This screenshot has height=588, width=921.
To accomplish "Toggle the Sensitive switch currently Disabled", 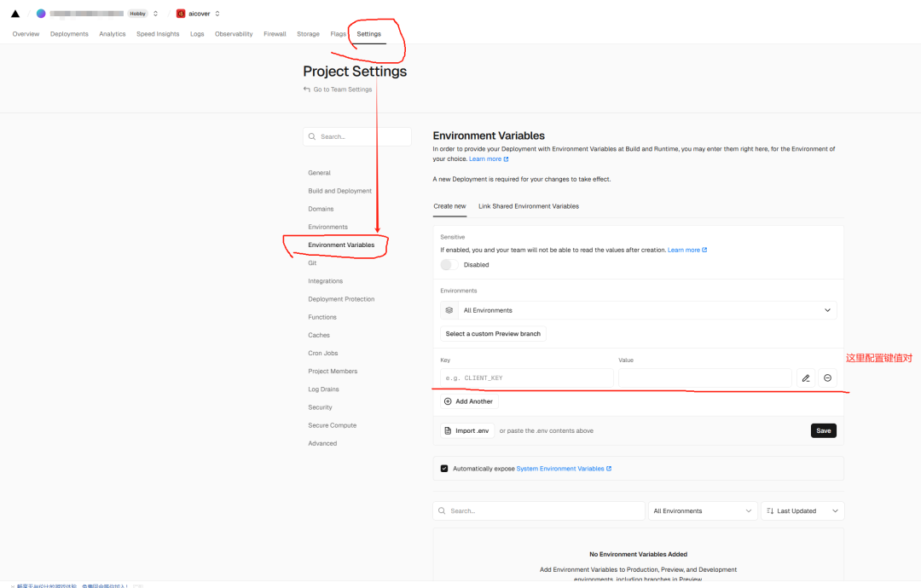I will click(449, 265).
